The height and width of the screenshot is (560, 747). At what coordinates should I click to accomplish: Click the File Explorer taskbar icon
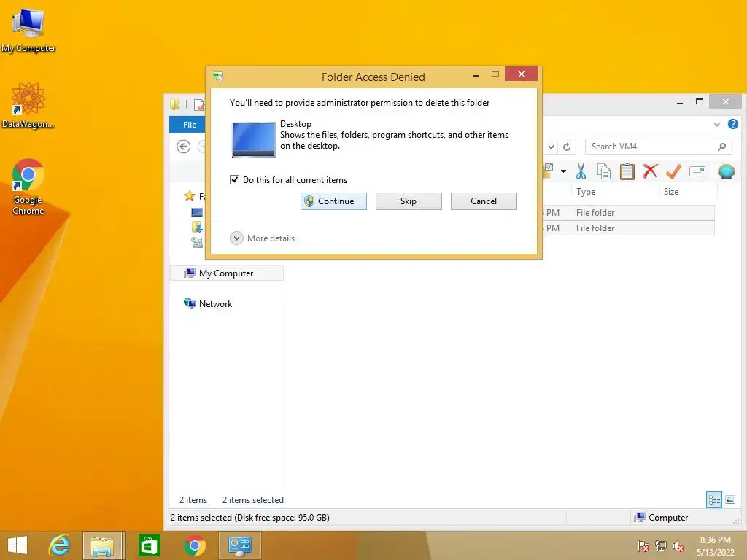pyautogui.click(x=104, y=545)
